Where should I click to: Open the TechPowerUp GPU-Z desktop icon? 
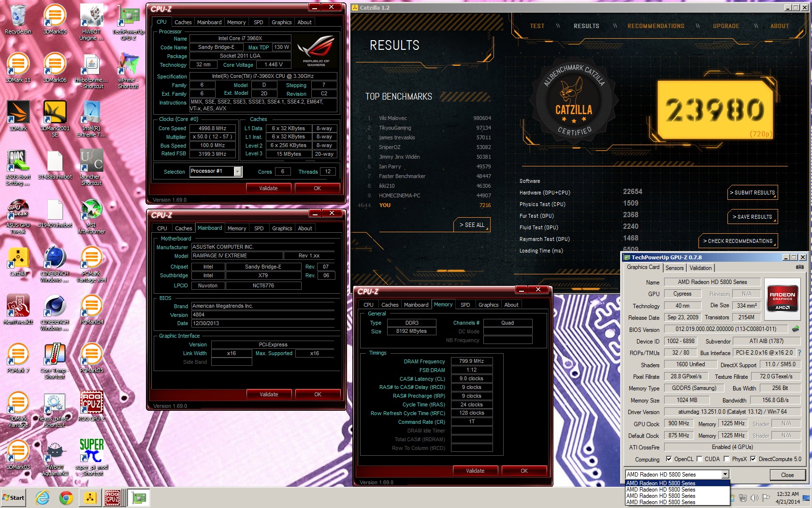tap(128, 22)
